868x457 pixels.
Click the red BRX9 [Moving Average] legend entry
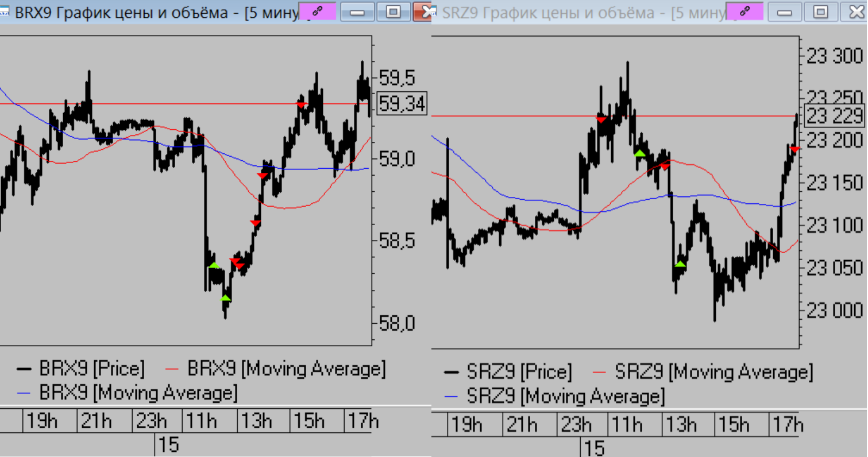[x=276, y=368]
